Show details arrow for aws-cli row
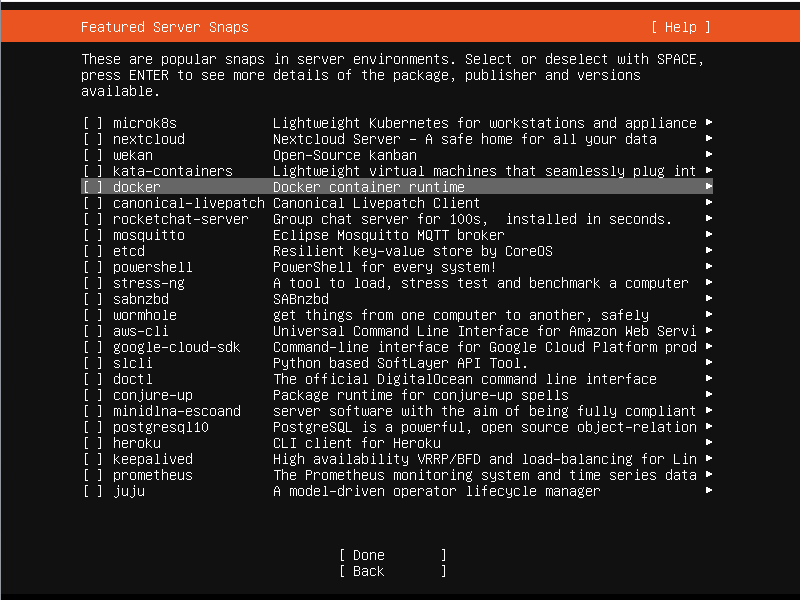Image resolution: width=800 pixels, height=600 pixels. (709, 331)
